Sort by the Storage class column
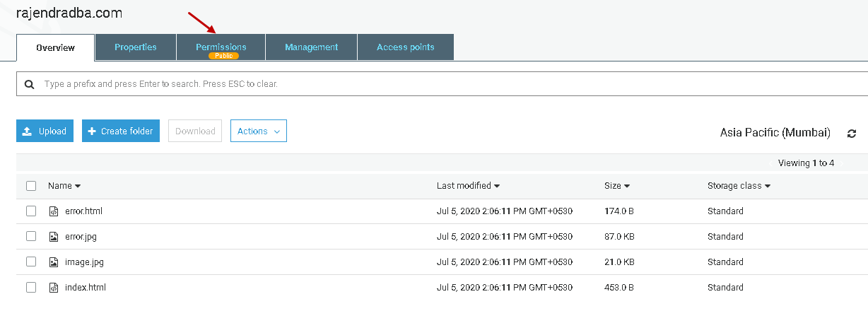868x311 pixels. [x=738, y=186]
